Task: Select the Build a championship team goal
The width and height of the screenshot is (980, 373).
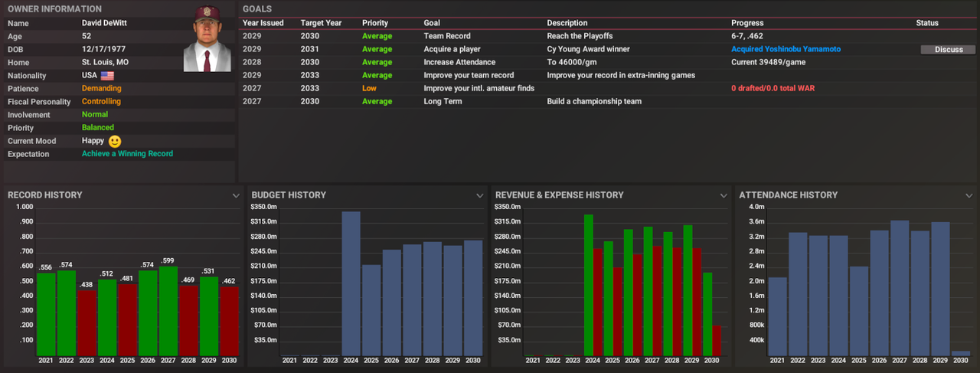Action: [x=609, y=101]
